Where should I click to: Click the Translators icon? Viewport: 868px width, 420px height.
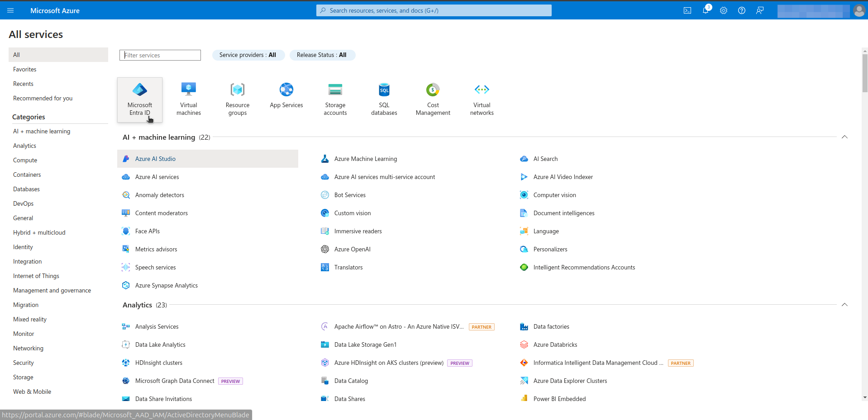click(325, 267)
